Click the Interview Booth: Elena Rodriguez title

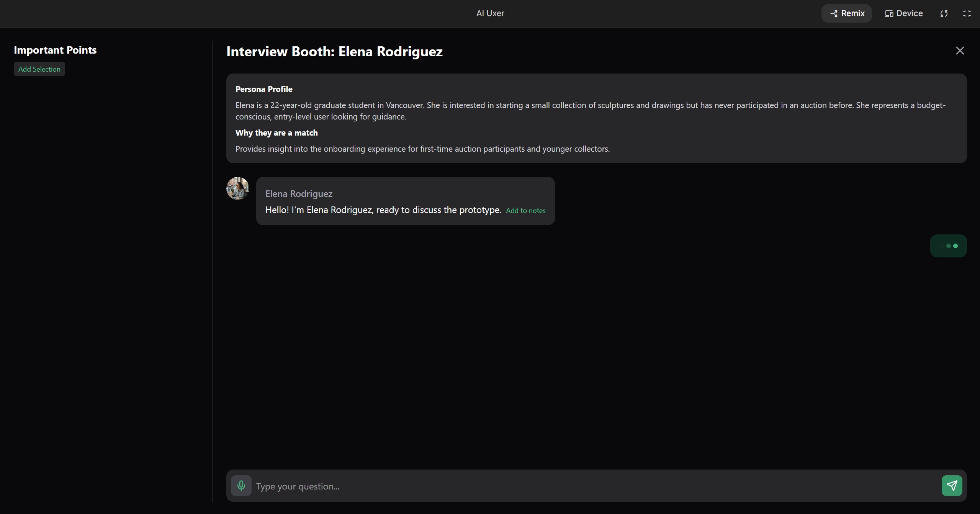[334, 52]
